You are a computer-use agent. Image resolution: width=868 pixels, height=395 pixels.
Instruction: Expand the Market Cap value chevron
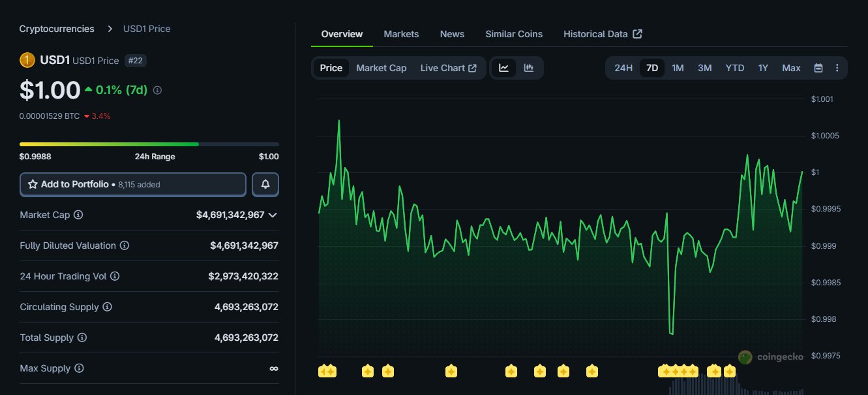(273, 215)
